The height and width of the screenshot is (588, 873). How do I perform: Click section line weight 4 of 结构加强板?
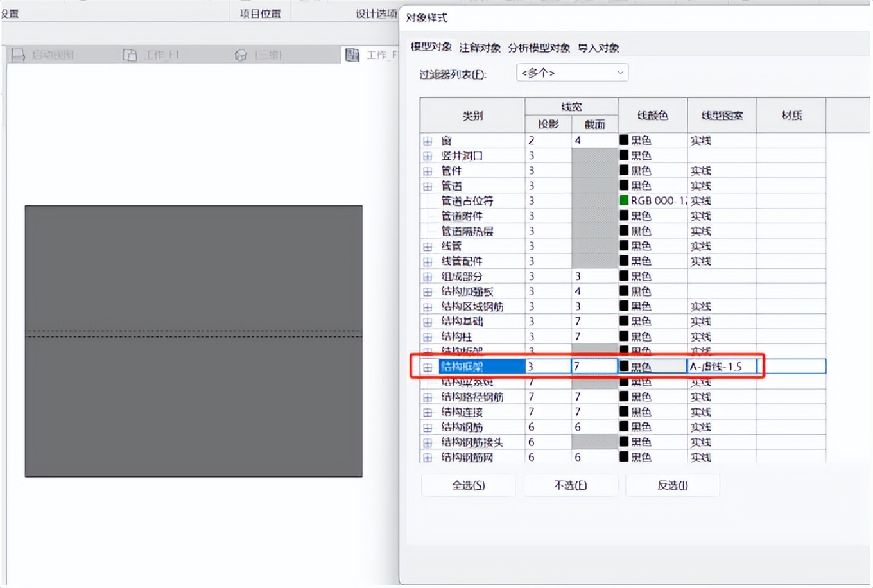tap(594, 291)
